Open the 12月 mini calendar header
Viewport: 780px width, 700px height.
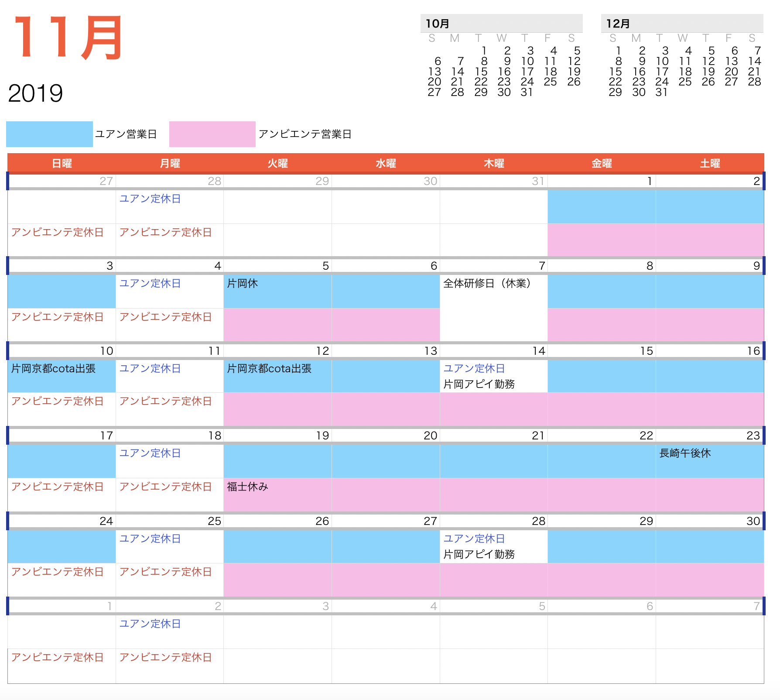point(618,24)
